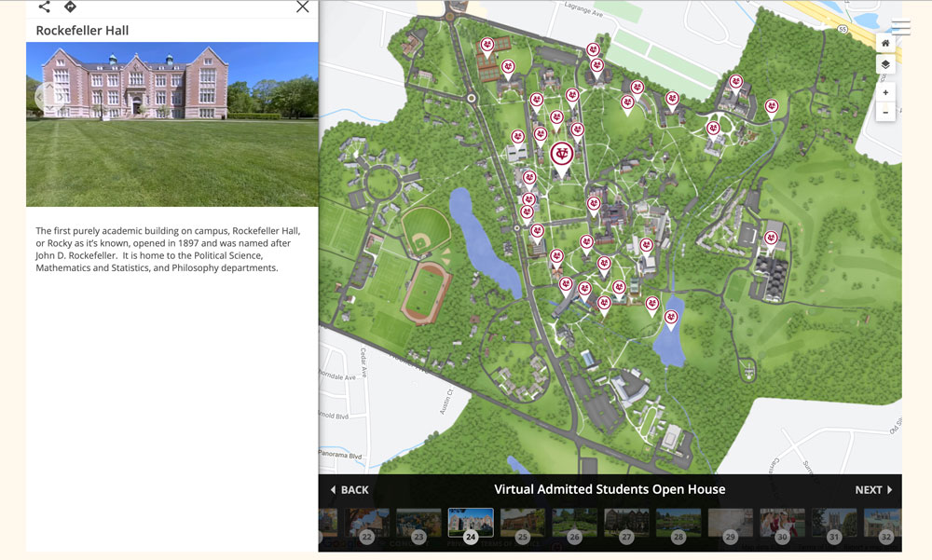Pan the Rockefeller Hall photo left
The image size is (932, 560).
(x=39, y=96)
